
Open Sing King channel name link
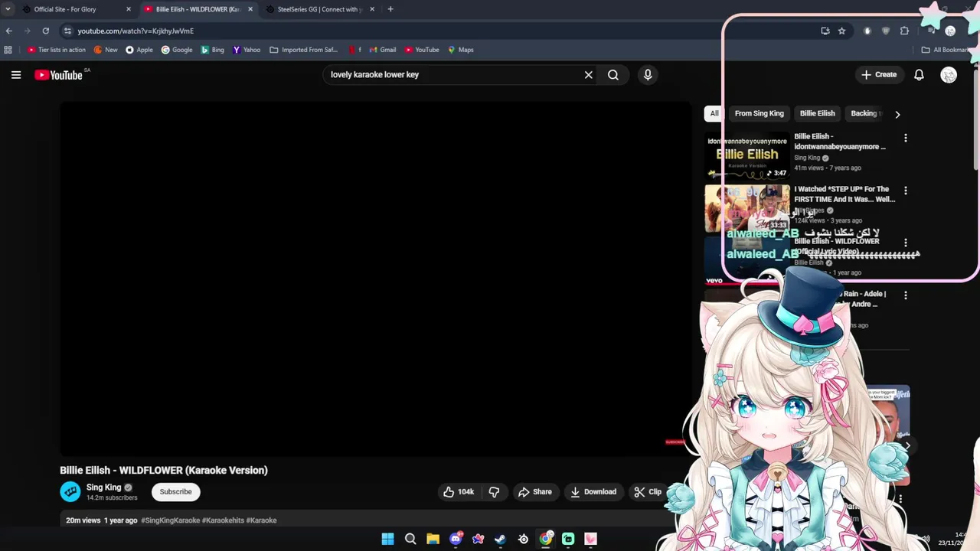click(x=104, y=487)
